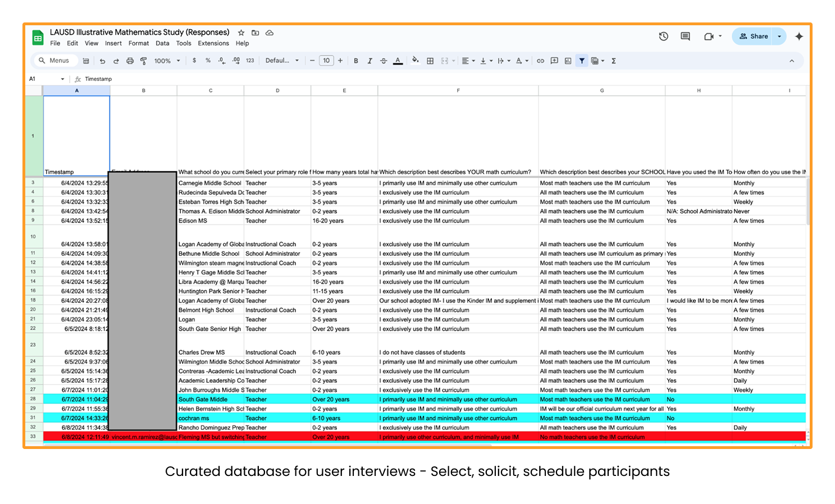The height and width of the screenshot is (504, 835).
Task: Click the font size field showing 10
Action: point(326,61)
